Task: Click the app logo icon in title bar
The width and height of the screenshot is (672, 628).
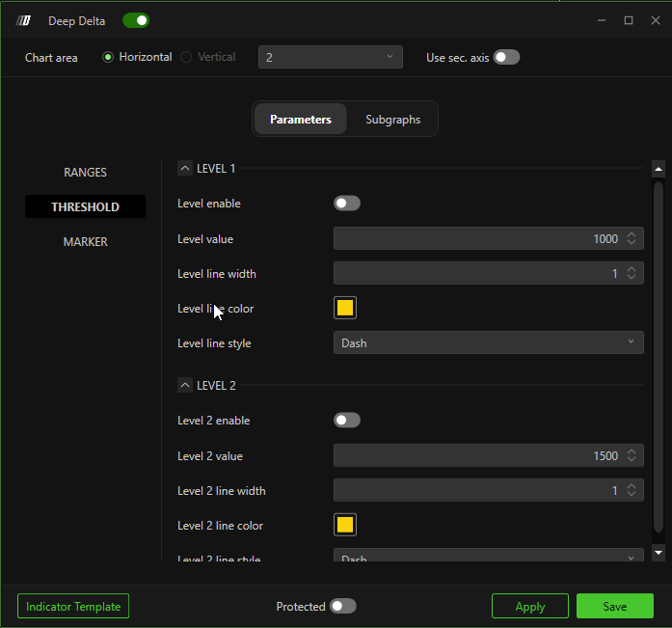Action: coord(25,20)
